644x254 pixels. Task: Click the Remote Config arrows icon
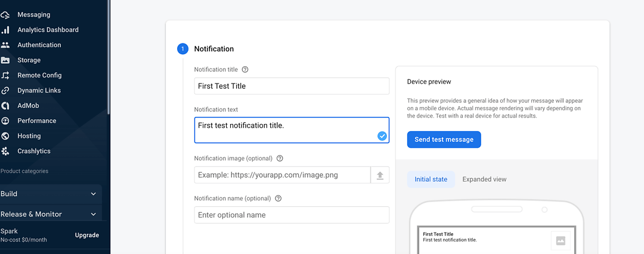5,76
